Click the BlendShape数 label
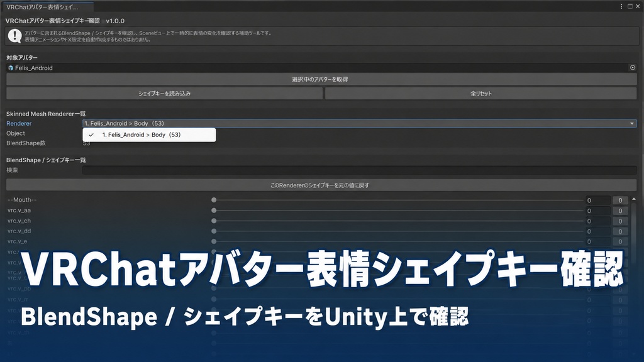This screenshot has height=362, width=644. [26, 143]
